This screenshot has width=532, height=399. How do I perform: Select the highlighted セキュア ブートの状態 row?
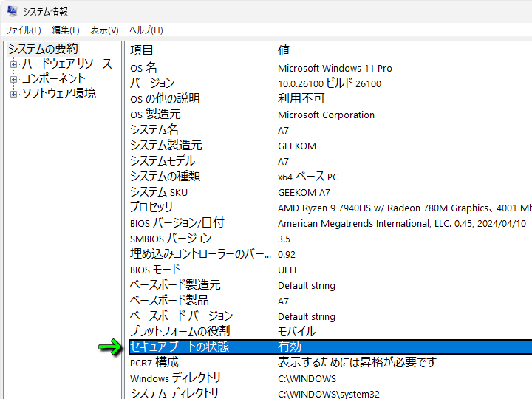[x=330, y=347]
